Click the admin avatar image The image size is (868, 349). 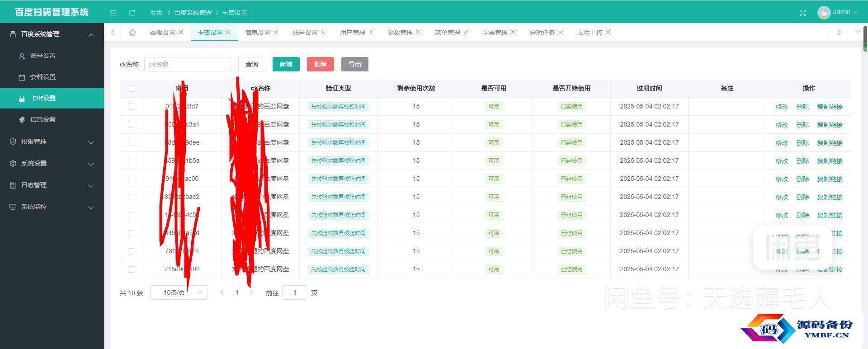pos(824,12)
